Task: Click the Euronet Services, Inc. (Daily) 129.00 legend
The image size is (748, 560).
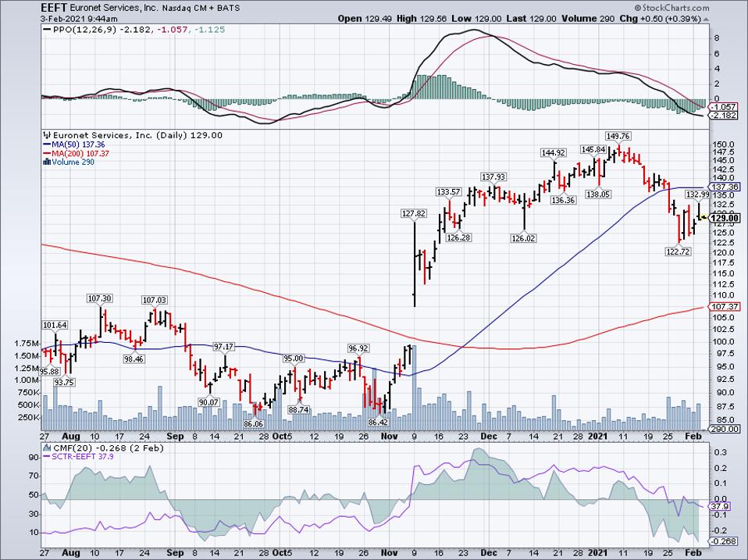Action: [137, 135]
